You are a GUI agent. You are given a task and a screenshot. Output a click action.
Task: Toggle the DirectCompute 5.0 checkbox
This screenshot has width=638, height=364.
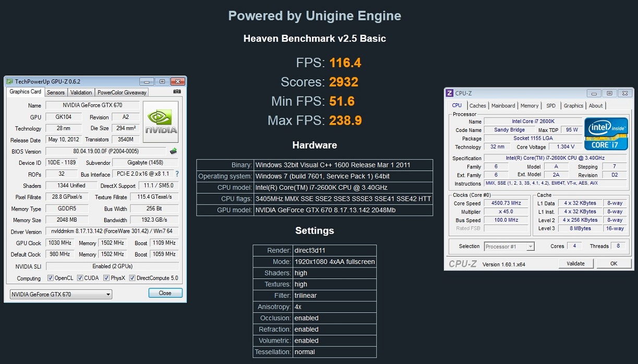pyautogui.click(x=133, y=278)
